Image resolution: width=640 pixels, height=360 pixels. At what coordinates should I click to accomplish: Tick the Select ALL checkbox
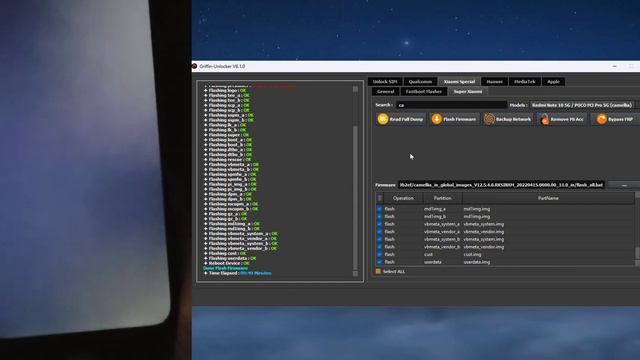click(x=378, y=271)
